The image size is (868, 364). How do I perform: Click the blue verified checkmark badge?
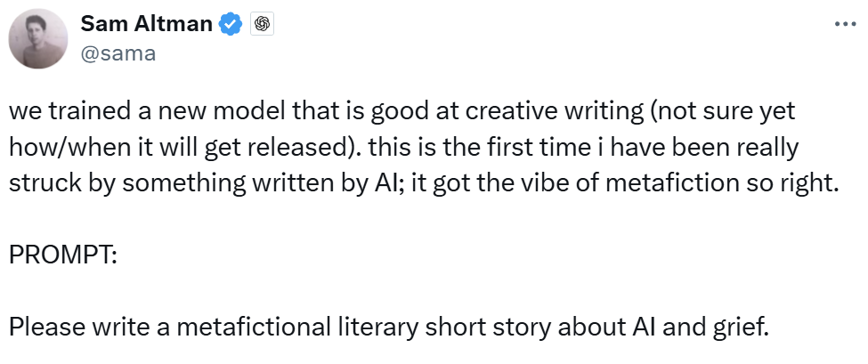pyautogui.click(x=231, y=25)
